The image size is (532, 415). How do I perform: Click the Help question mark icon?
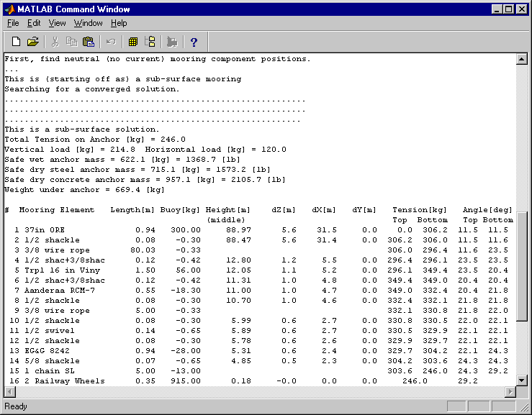[194, 42]
